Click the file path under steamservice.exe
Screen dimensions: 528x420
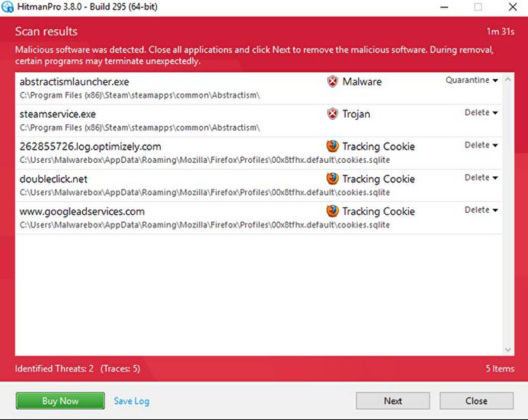tap(139, 127)
